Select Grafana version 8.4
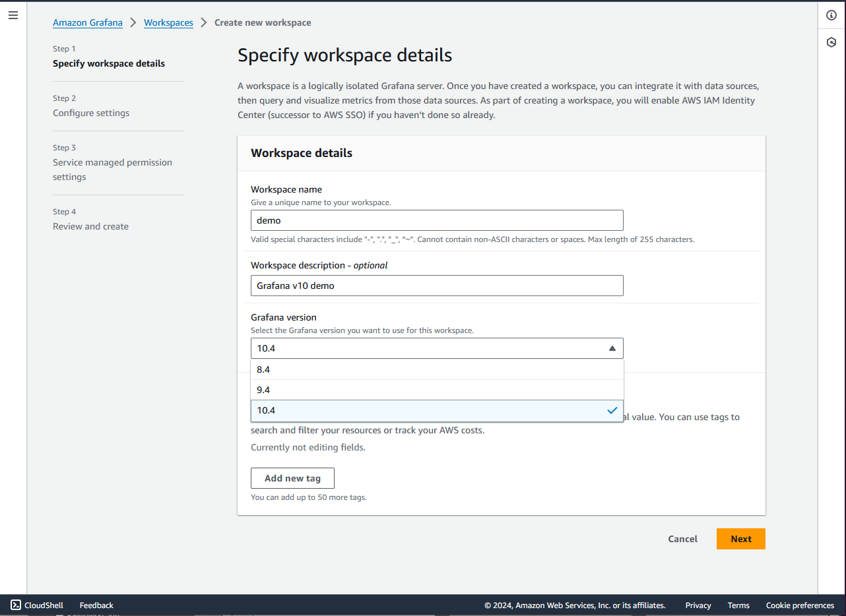This screenshot has width=846, height=616. tap(437, 369)
